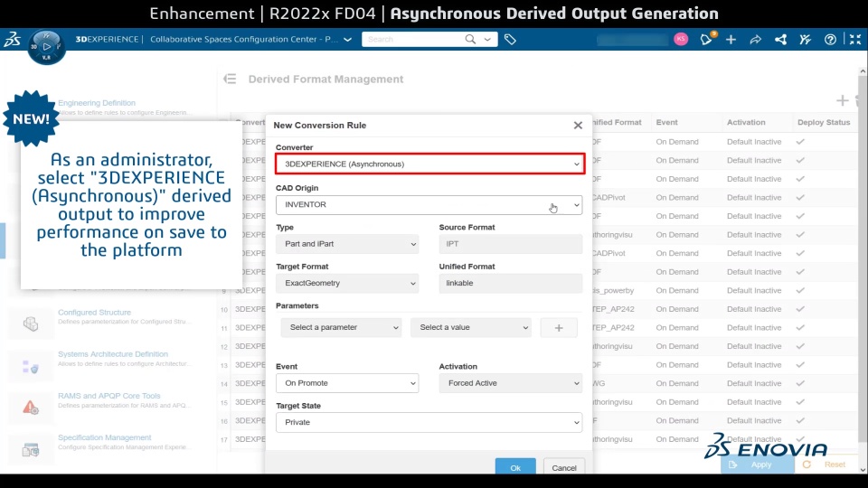Click the KS user avatar
This screenshot has height=488, width=868.
coord(681,39)
